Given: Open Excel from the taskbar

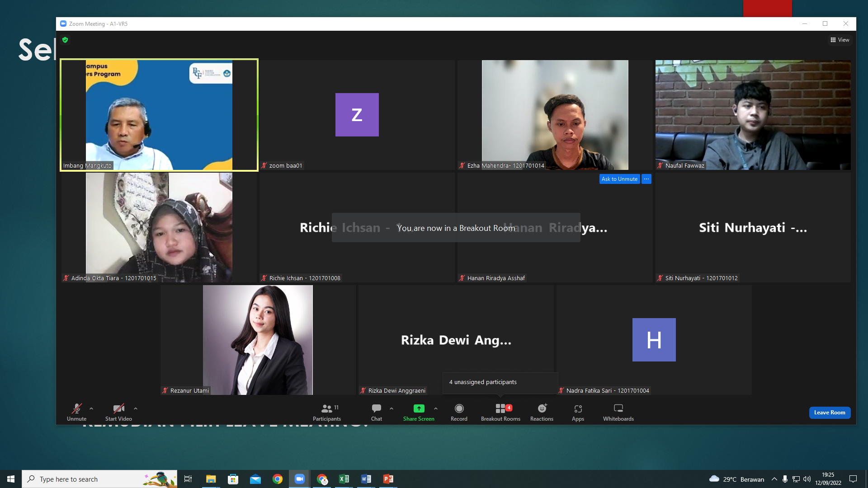Looking at the screenshot, I should 344,479.
